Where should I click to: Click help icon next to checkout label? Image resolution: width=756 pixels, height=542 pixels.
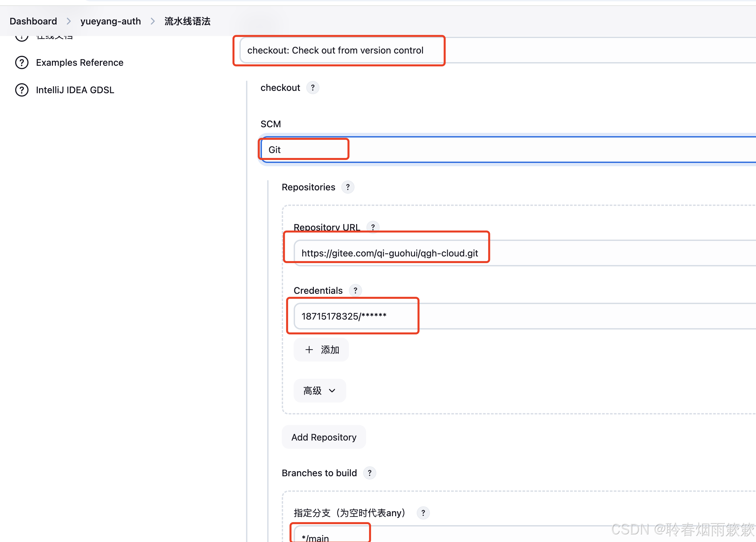coord(312,88)
